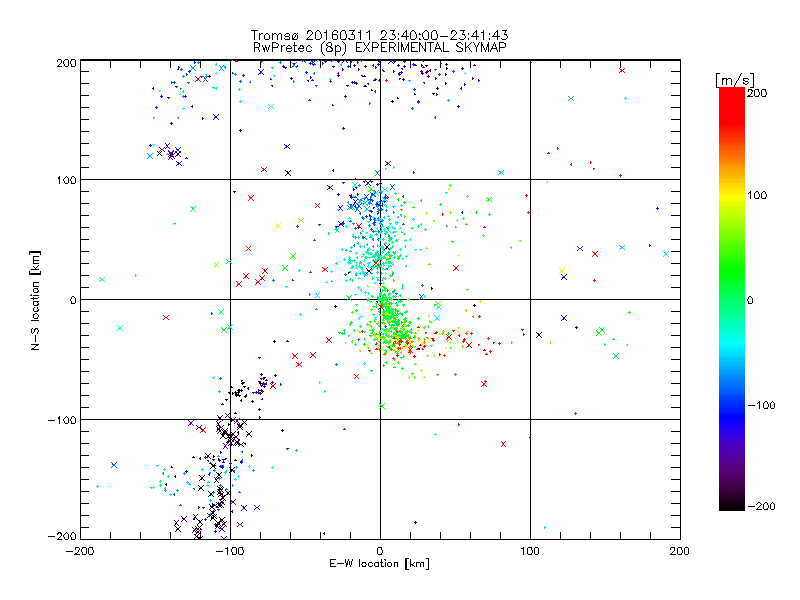Click the "[m/s]" unit label above the color bar
This screenshot has height=600, width=800.
click(735, 80)
